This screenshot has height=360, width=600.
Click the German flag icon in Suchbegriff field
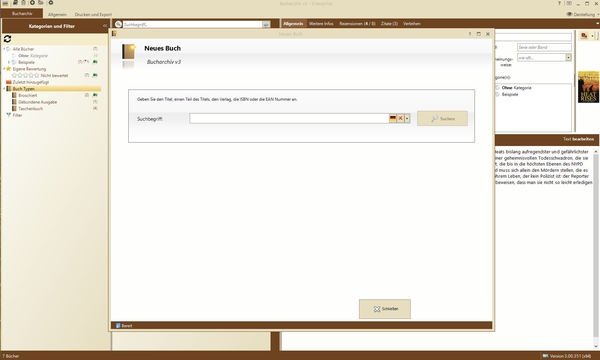[x=393, y=119]
